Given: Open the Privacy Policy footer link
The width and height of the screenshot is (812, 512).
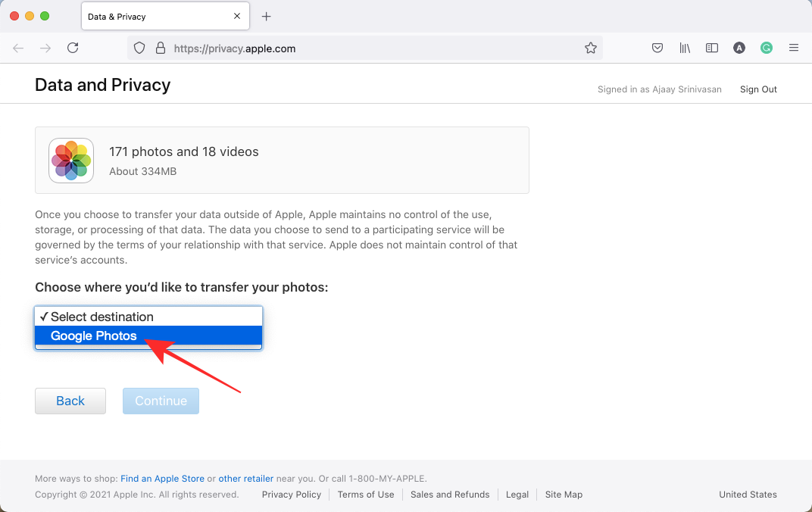Looking at the screenshot, I should click(x=292, y=495).
